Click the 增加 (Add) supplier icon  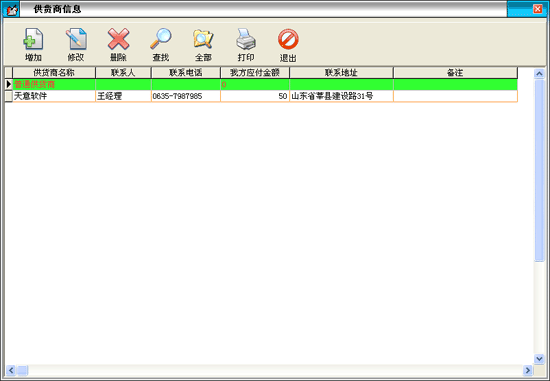(x=33, y=39)
